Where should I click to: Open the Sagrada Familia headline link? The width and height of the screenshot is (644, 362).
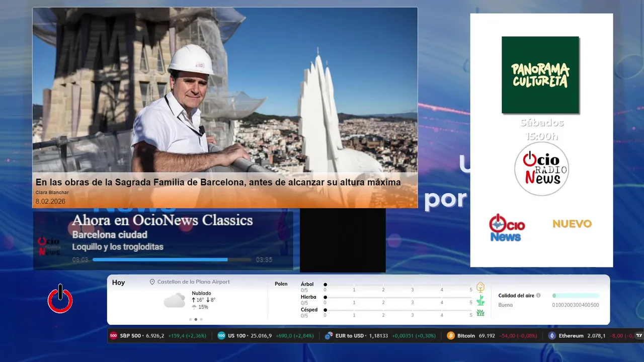[218, 182]
